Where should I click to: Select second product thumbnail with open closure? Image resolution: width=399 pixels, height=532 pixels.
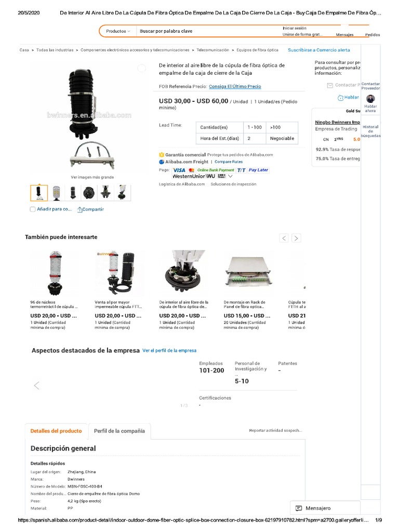coord(56,193)
